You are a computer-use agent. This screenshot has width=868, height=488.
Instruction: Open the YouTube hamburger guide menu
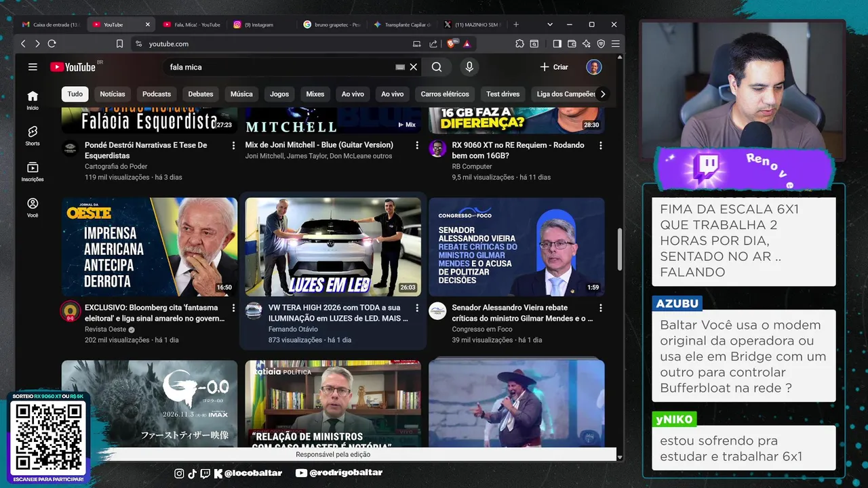[33, 67]
